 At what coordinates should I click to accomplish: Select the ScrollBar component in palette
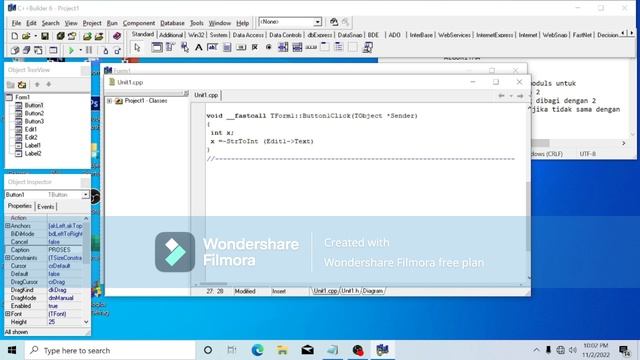coord(311,47)
